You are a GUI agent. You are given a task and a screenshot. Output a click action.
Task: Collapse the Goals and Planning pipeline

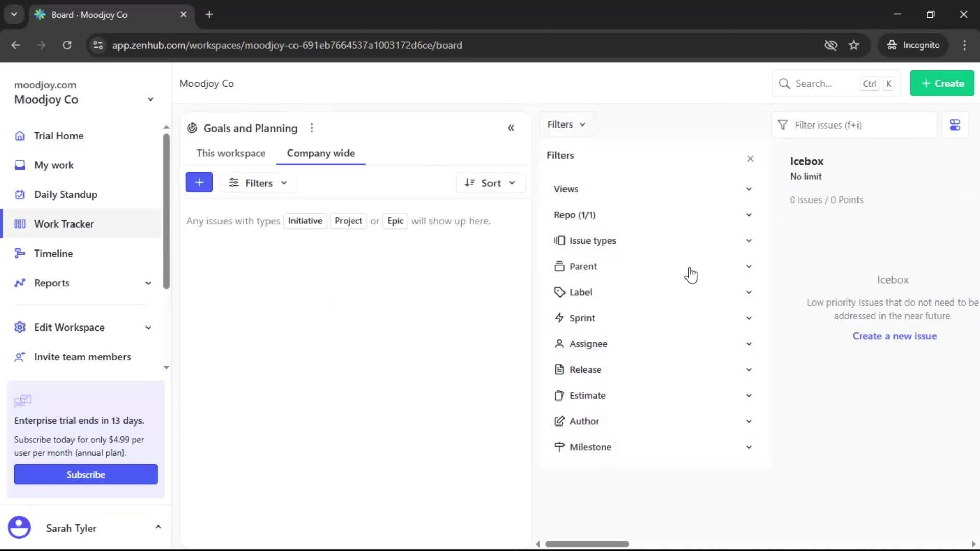(x=511, y=128)
